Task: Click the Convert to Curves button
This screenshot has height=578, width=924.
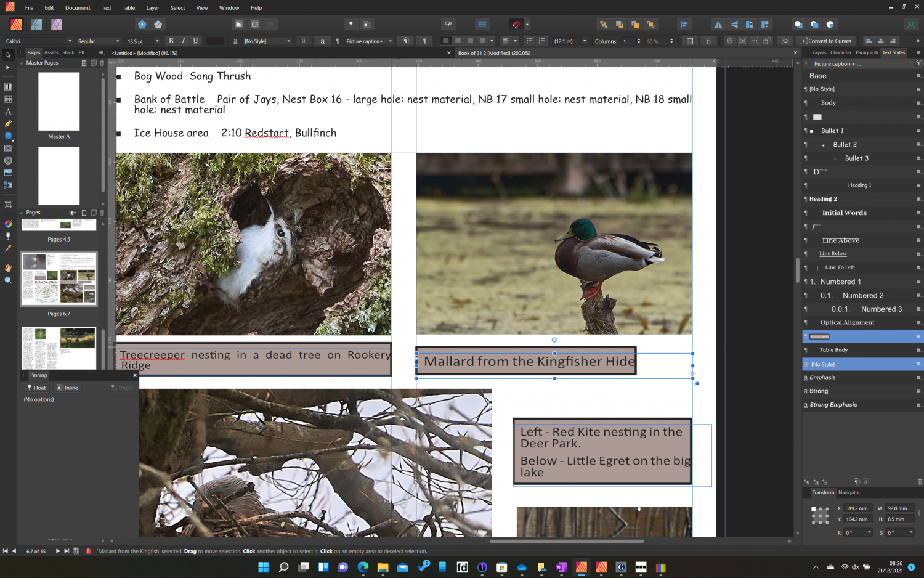Action: 825,41
